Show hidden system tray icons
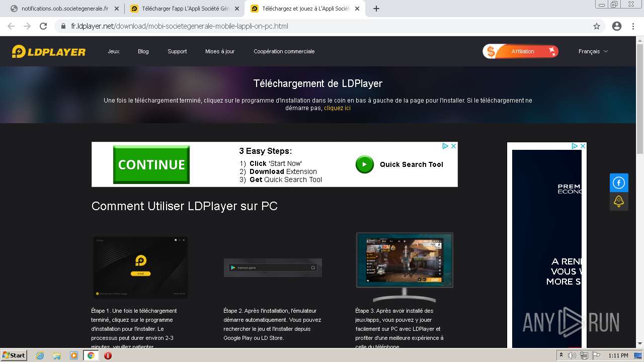The height and width of the screenshot is (362, 644). click(x=561, y=355)
